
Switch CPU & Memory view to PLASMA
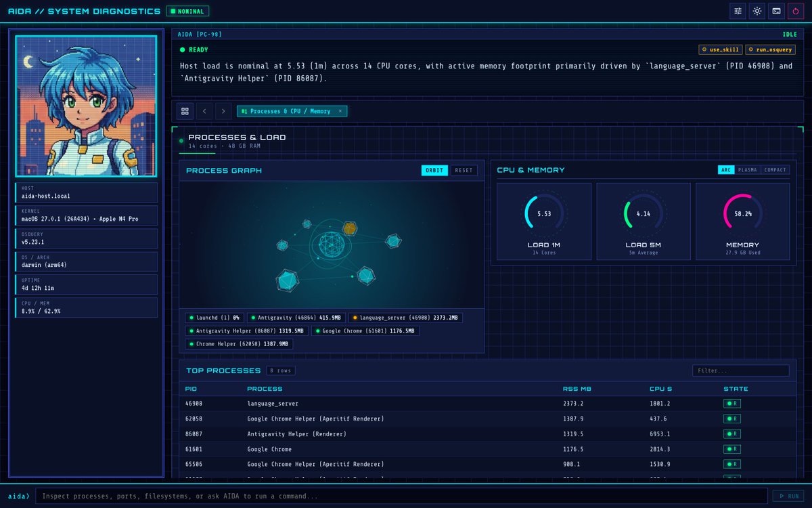click(747, 170)
